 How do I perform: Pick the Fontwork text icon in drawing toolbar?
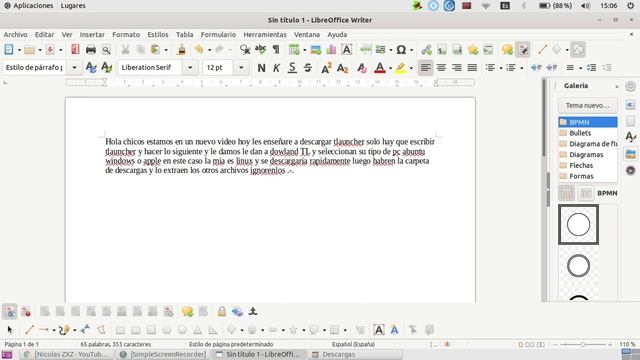[x=394, y=330]
